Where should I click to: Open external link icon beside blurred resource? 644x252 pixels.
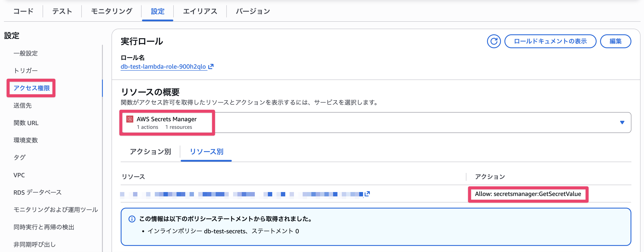(x=367, y=194)
